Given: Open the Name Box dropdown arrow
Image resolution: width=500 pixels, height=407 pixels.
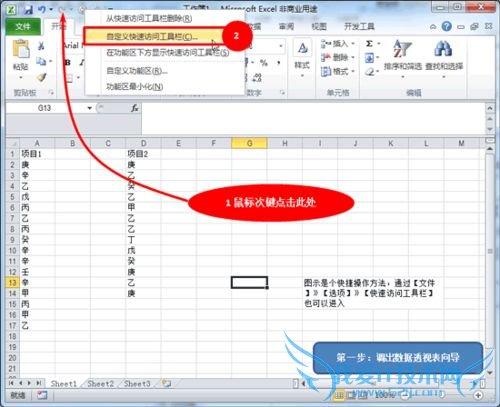Looking at the screenshot, I should point(89,108).
